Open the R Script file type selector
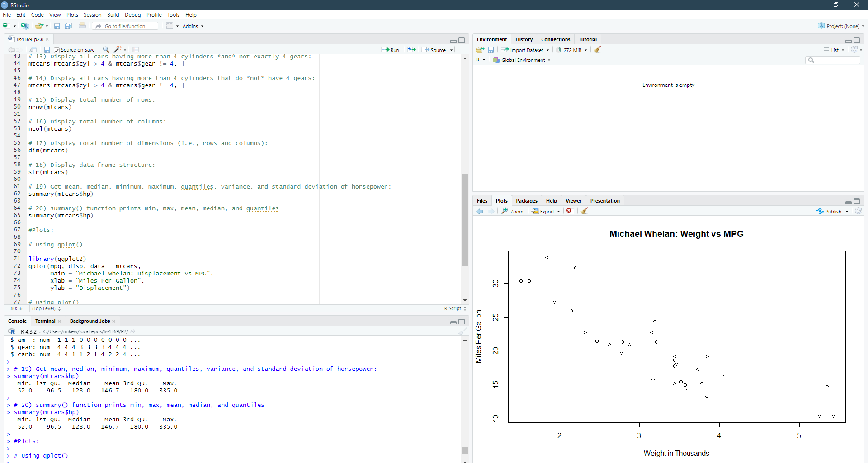The height and width of the screenshot is (463, 868). (455, 308)
